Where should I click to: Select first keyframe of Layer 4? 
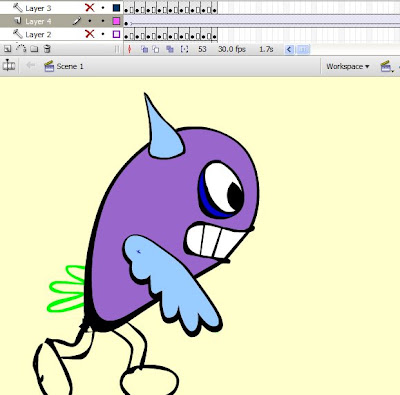point(126,23)
